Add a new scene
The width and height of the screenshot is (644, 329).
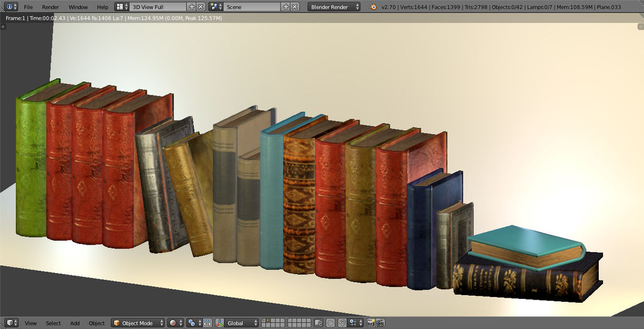click(x=286, y=6)
